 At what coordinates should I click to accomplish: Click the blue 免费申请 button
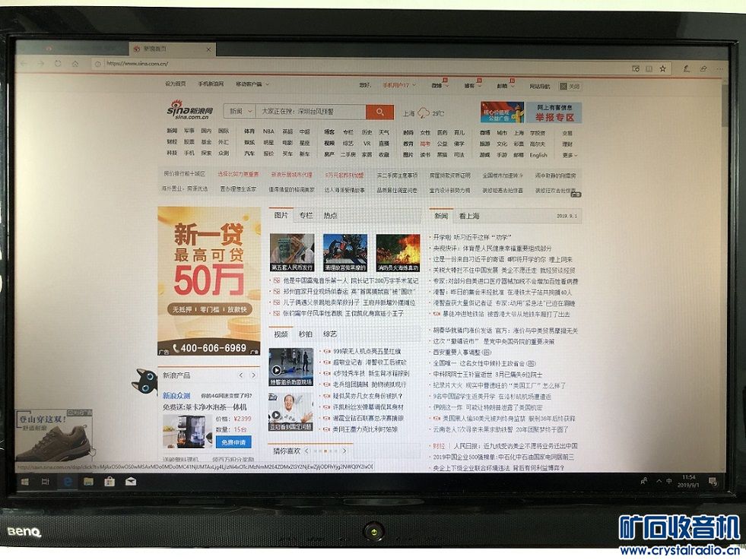[233, 442]
